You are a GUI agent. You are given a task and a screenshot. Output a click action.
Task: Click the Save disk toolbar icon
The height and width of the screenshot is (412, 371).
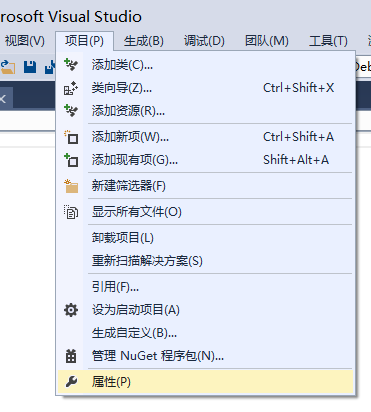click(30, 67)
